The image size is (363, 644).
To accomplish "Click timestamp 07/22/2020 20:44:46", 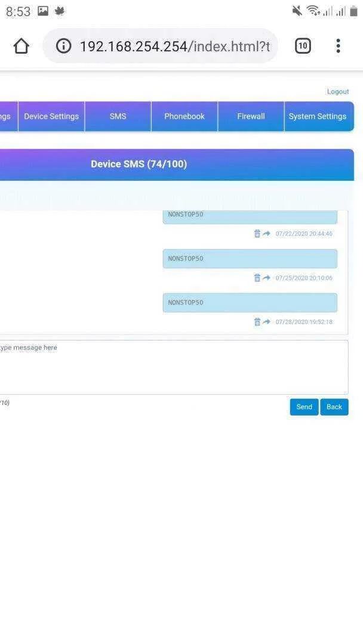I will 304,234.
